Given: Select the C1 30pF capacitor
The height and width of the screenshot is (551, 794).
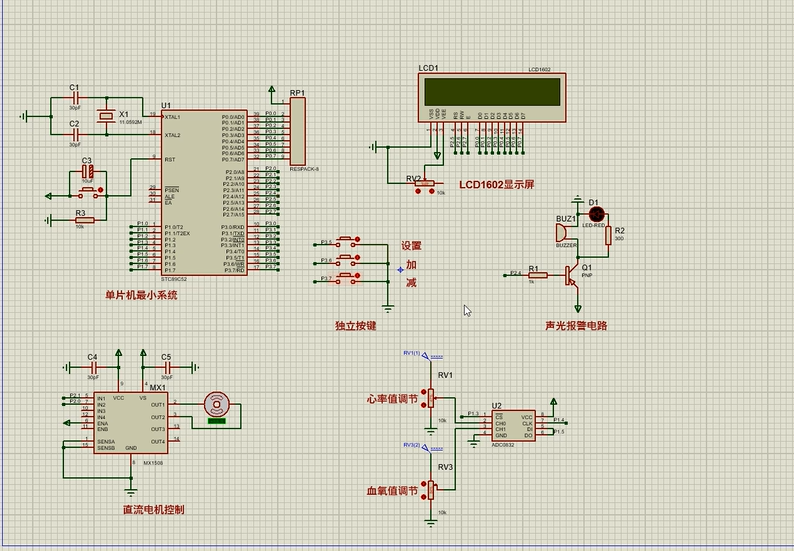Looking at the screenshot, I should point(74,98).
